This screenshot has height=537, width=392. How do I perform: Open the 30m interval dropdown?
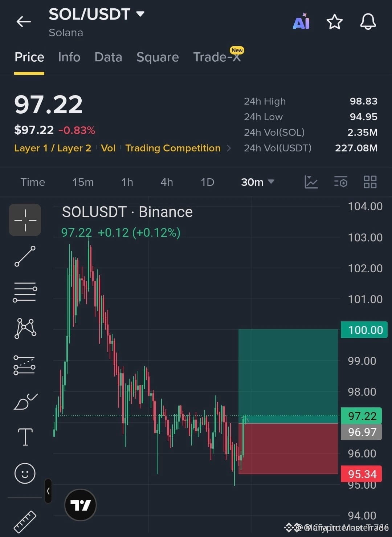click(258, 182)
